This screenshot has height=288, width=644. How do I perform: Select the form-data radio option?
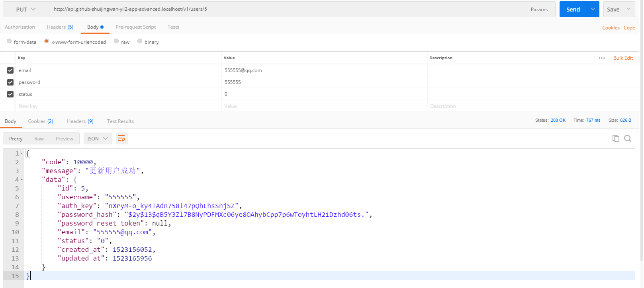tap(9, 41)
